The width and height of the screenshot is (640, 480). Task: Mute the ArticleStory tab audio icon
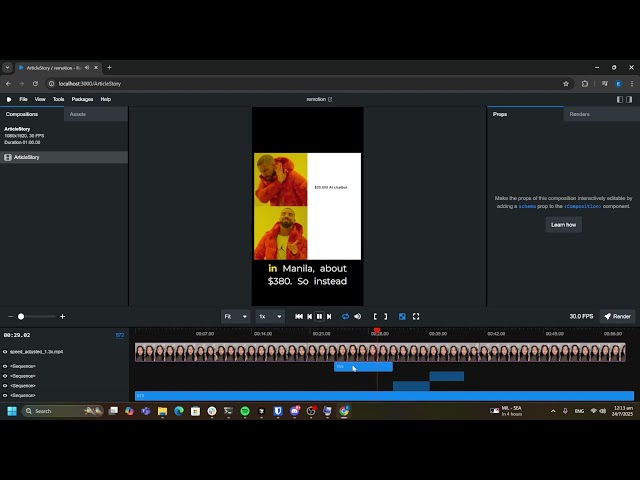[87, 68]
